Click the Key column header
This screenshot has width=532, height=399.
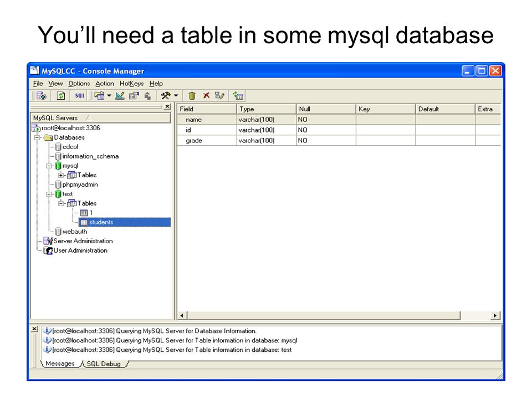[x=386, y=109]
